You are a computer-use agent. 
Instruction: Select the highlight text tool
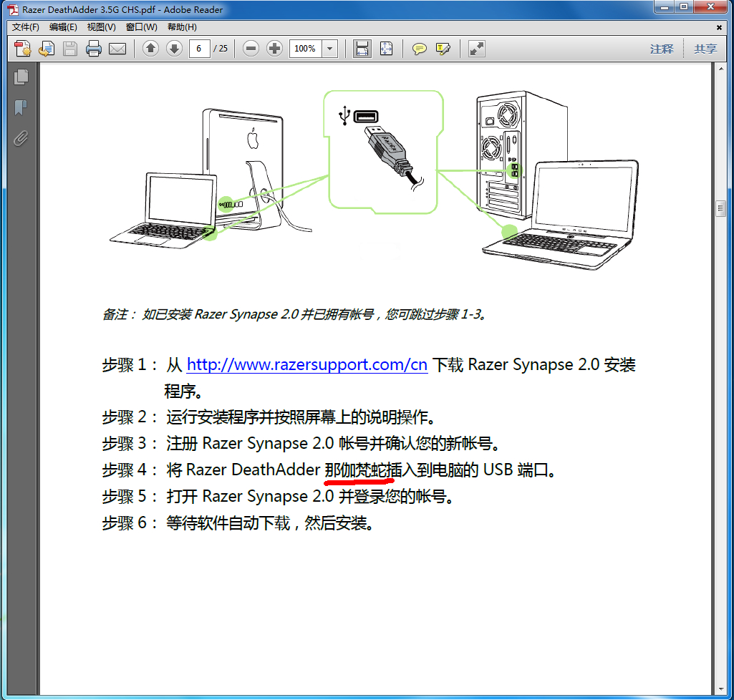click(443, 49)
